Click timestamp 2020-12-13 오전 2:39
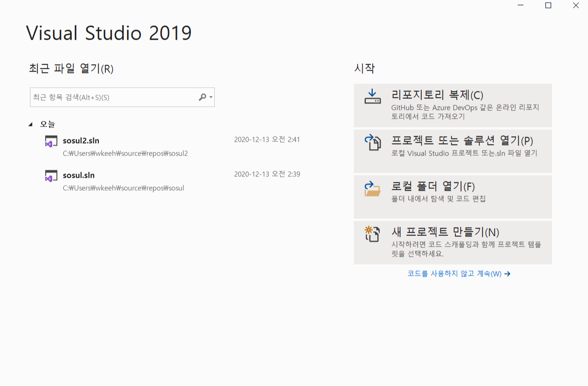 click(267, 174)
